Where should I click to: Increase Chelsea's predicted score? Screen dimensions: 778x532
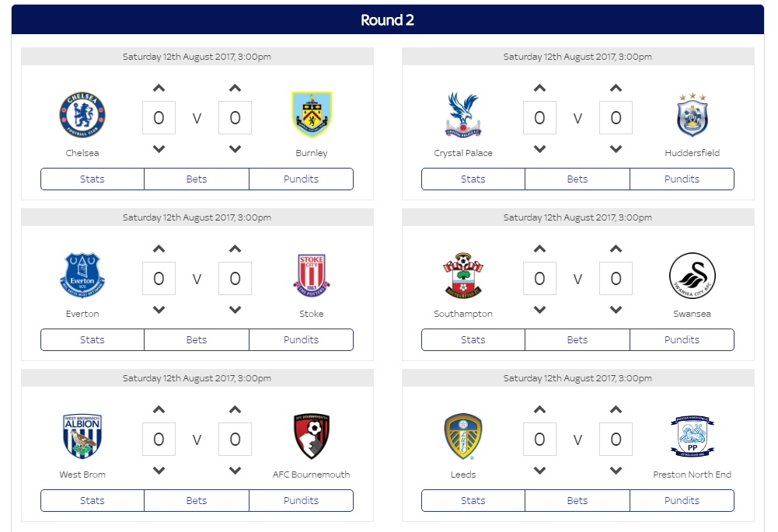[x=159, y=89]
